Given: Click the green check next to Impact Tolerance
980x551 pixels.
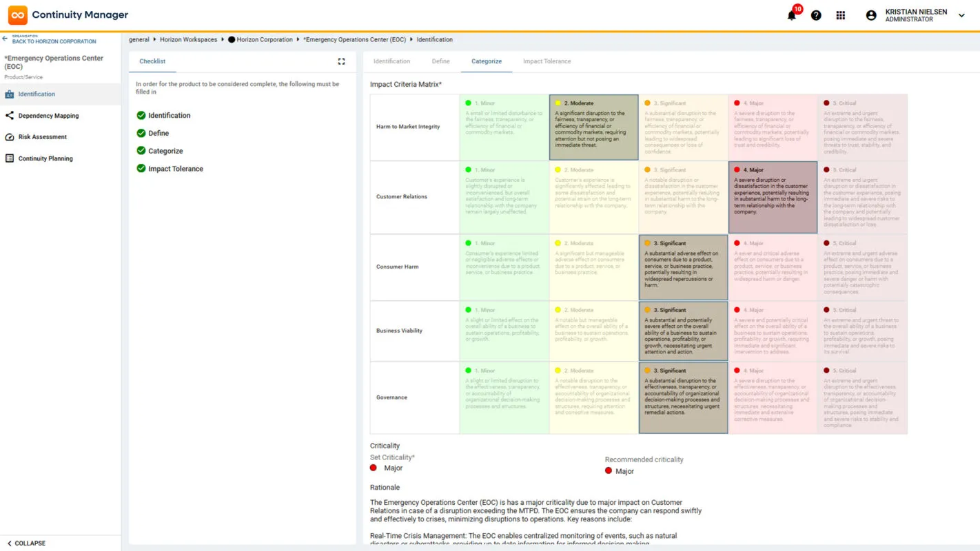Looking at the screenshot, I should [x=141, y=169].
